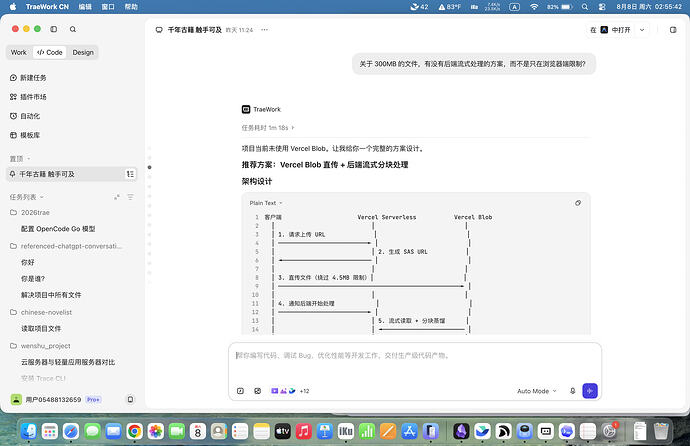Open the 窗口 menu

click(x=108, y=7)
